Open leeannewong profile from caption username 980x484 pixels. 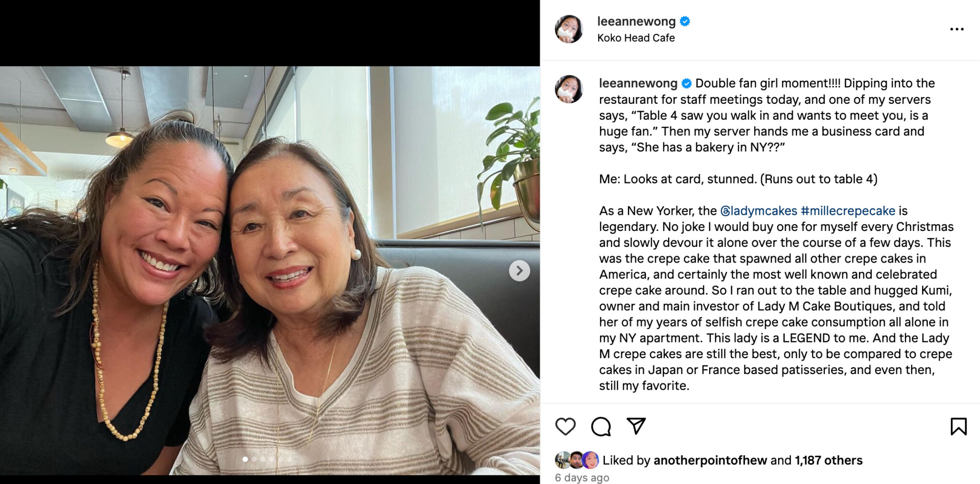[x=638, y=83]
